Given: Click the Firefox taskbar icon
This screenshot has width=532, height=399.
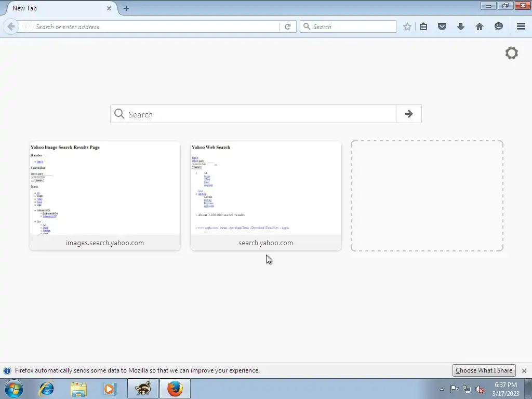Looking at the screenshot, I should click(x=175, y=389).
